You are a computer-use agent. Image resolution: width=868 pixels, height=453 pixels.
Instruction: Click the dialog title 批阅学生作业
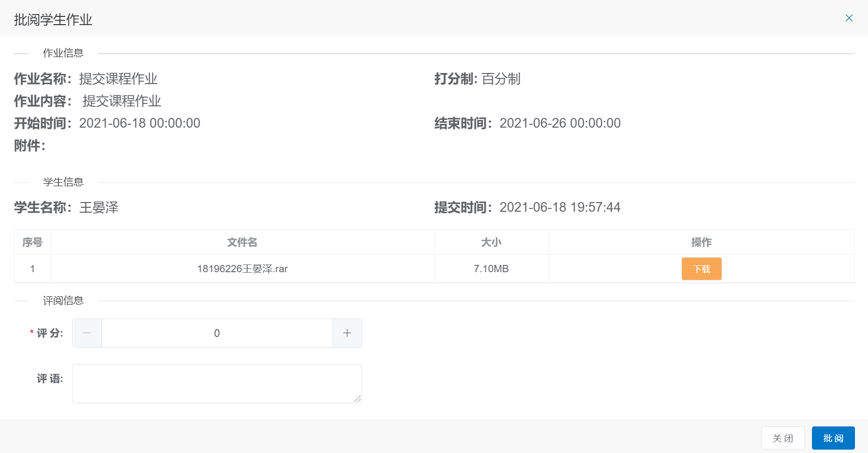(53, 20)
